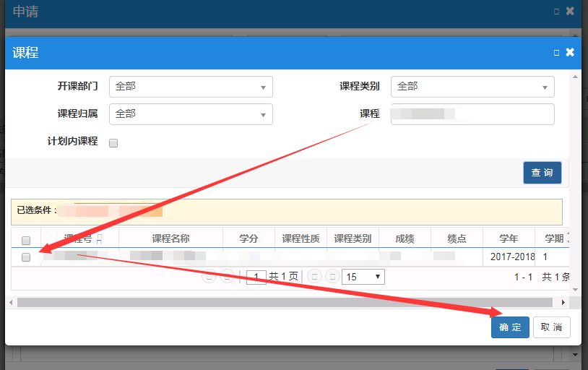This screenshot has width=588, height=370.
Task: Close the 课程 dialog with the X icon
Action: point(570,52)
